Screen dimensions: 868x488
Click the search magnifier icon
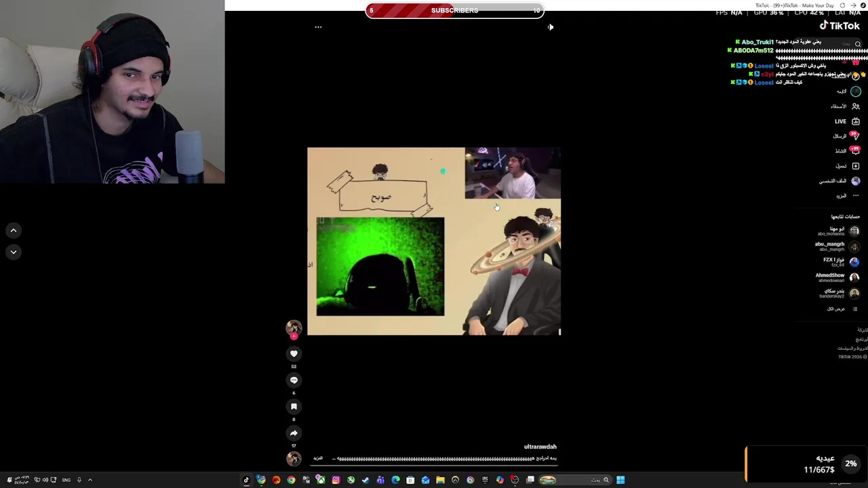tap(858, 44)
